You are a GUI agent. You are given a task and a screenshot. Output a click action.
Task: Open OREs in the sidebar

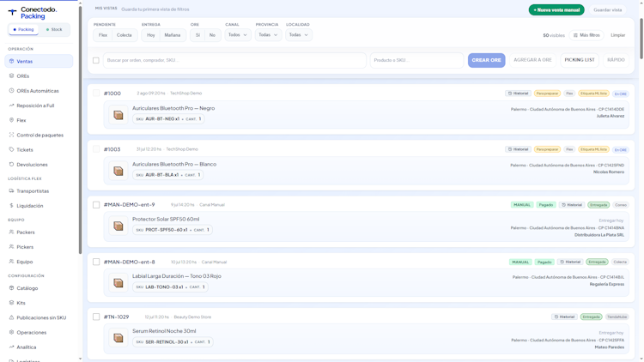pos(39,76)
